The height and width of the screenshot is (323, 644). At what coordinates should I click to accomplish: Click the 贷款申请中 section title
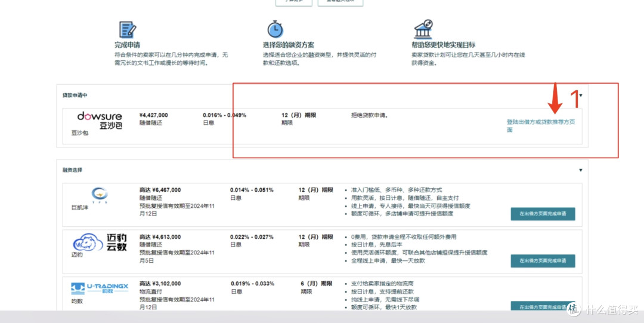[75, 96]
